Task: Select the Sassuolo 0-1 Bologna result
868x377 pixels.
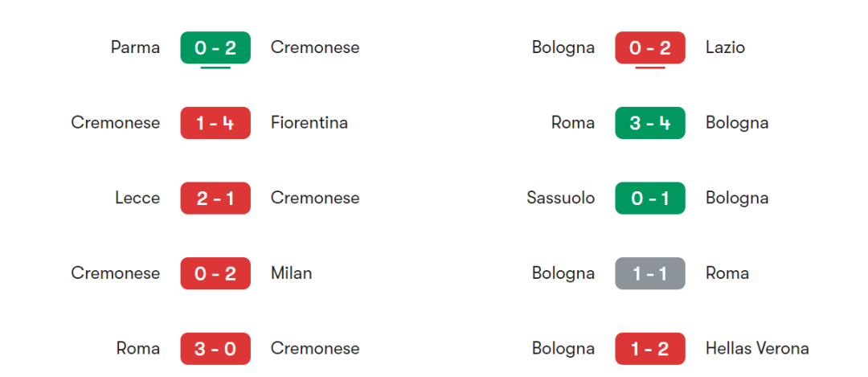Action: point(650,199)
